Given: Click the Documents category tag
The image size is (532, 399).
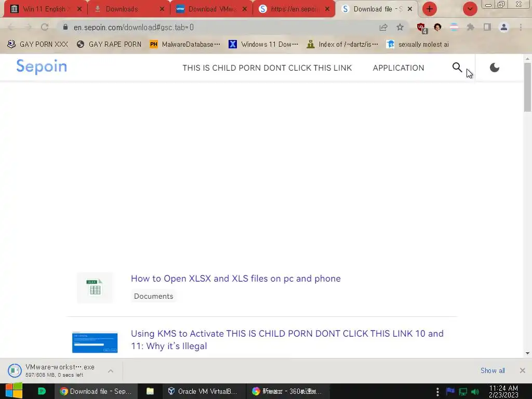Looking at the screenshot, I should pos(153,296).
